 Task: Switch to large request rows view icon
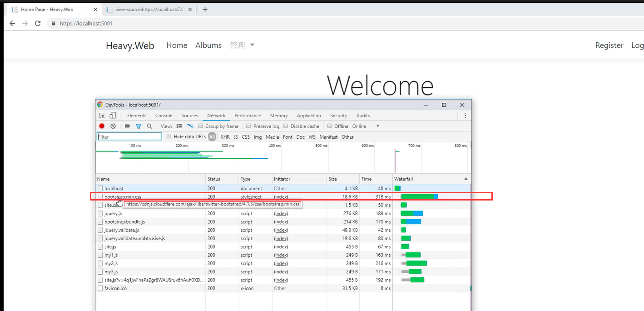click(x=179, y=126)
